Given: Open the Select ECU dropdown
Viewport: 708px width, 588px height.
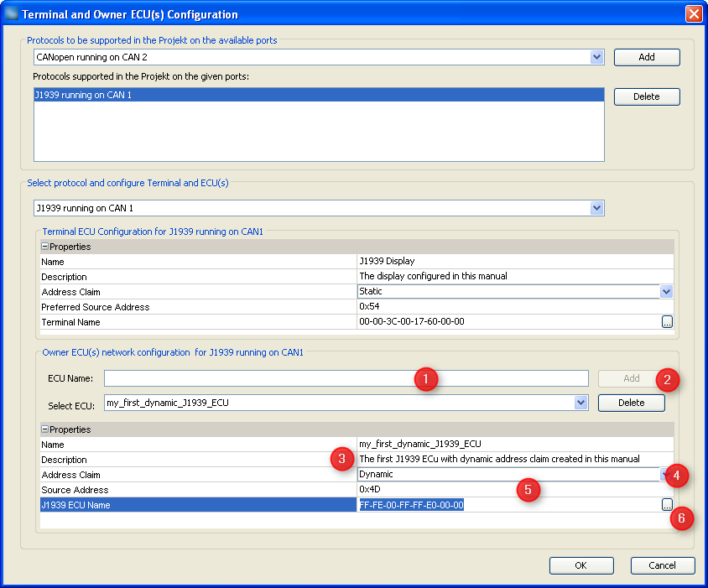Looking at the screenshot, I should (x=580, y=403).
